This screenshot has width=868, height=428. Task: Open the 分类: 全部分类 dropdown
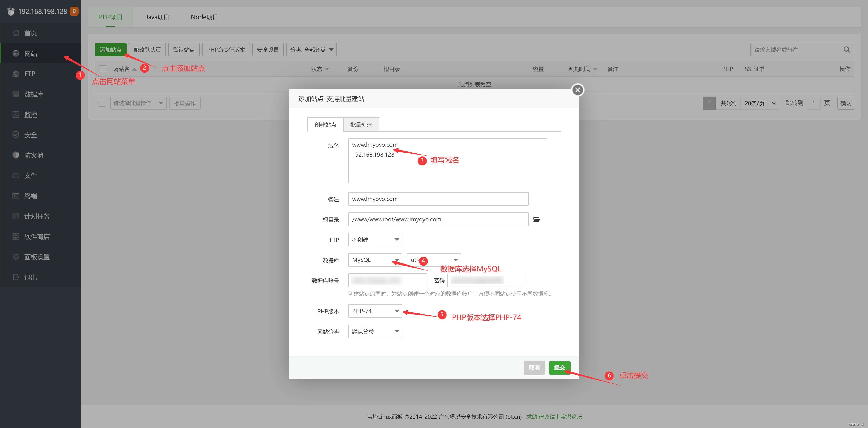[311, 49]
